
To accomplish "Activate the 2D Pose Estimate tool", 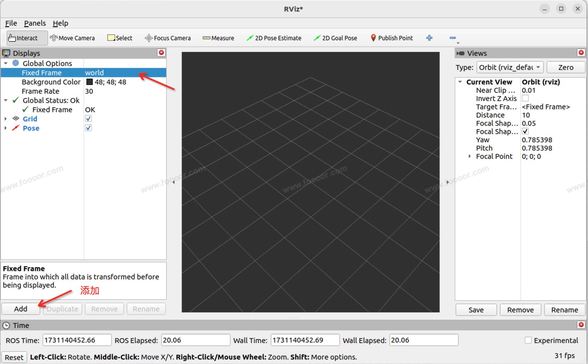I will point(274,38).
